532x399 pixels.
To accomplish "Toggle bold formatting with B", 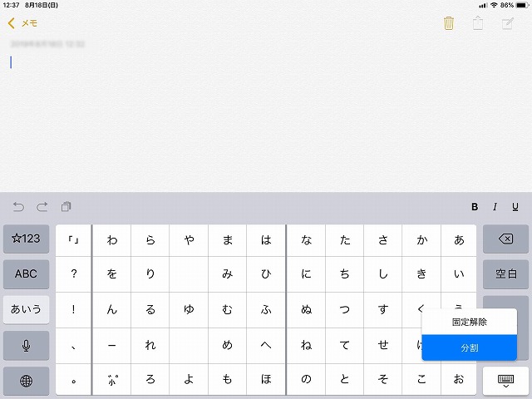I will coord(475,207).
